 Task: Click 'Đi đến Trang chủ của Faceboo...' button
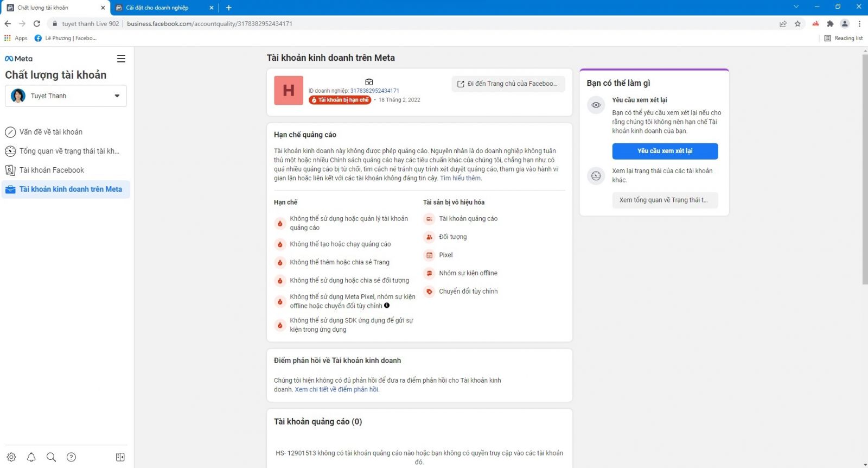point(508,84)
